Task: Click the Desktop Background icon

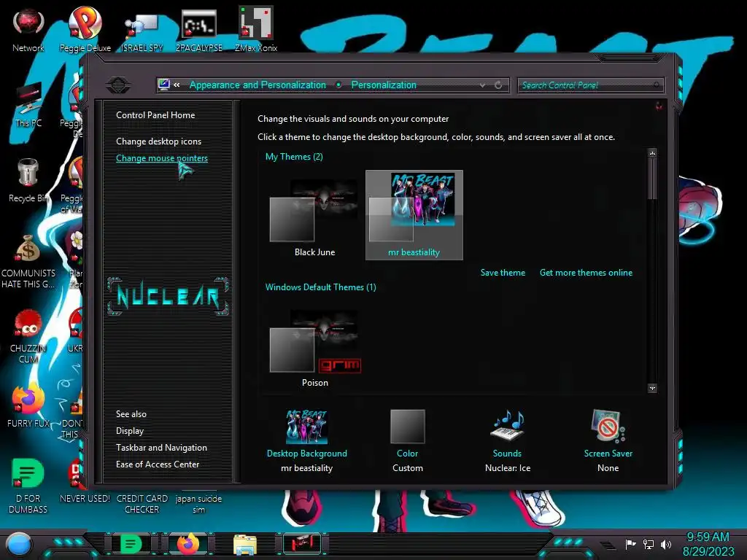Action: click(307, 427)
